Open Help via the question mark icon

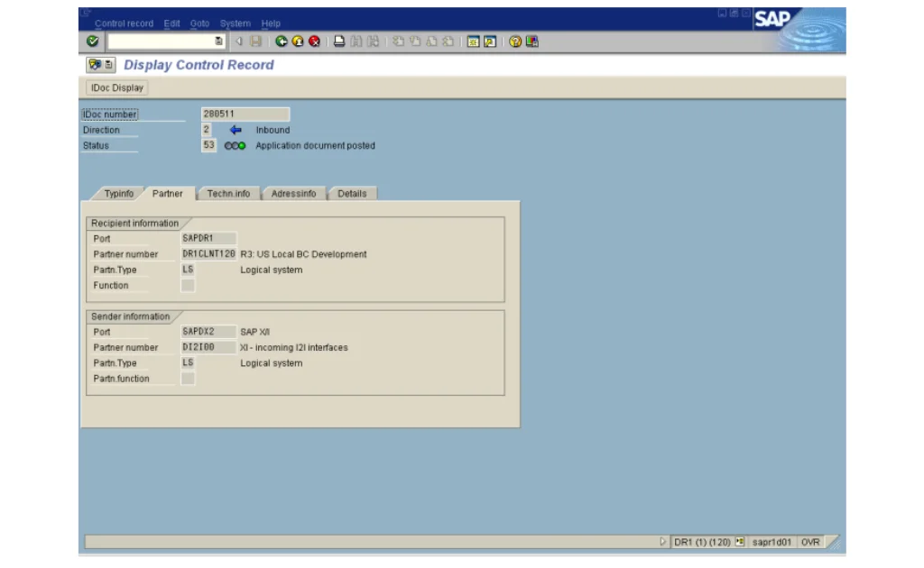click(x=515, y=41)
